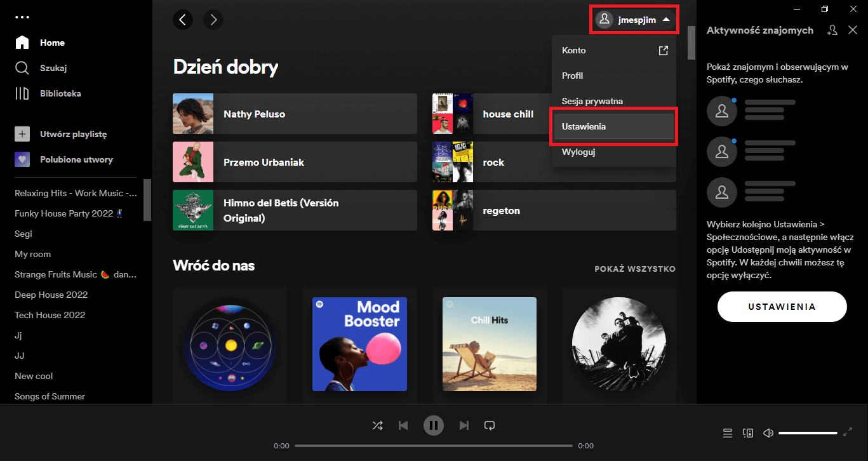Image resolution: width=868 pixels, height=461 pixels.
Task: Click the song progress bar
Action: coord(434,446)
